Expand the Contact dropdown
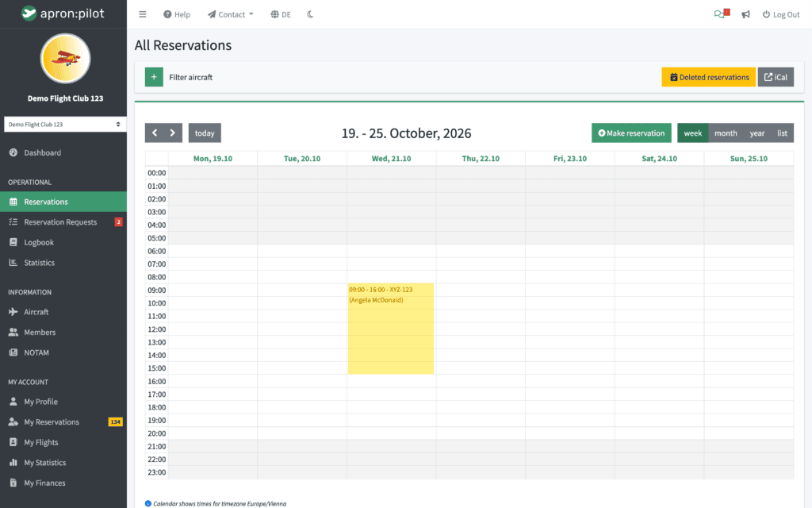Viewport: 812px width, 508px height. 231,14
